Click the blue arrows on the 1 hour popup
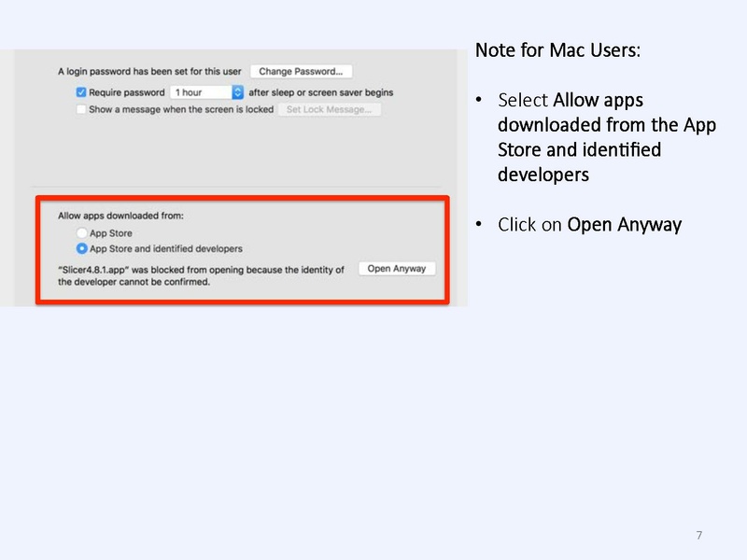Image resolution: width=747 pixels, height=560 pixels. click(237, 92)
